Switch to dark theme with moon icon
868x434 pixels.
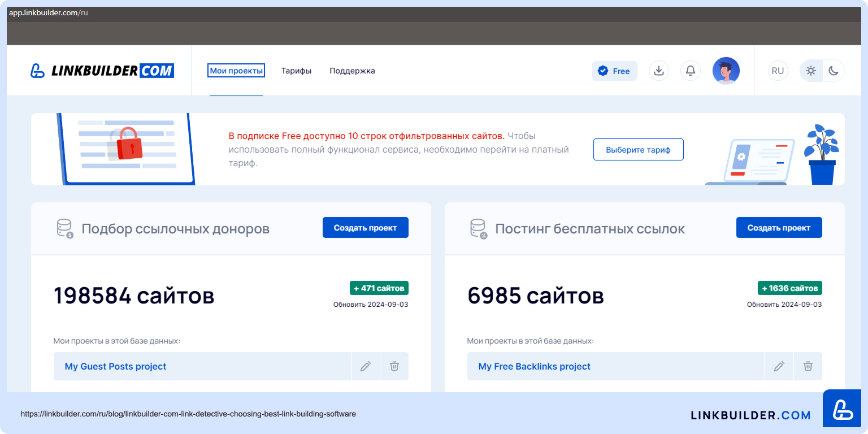click(x=834, y=71)
